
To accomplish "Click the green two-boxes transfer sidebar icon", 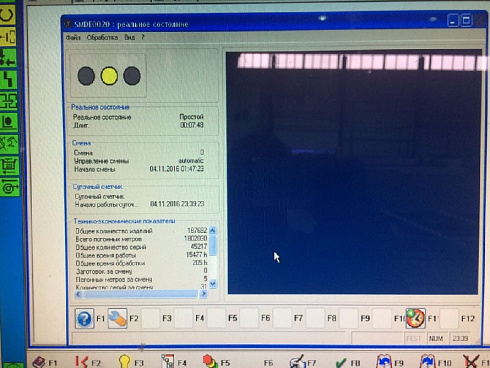I will pos(8,101).
